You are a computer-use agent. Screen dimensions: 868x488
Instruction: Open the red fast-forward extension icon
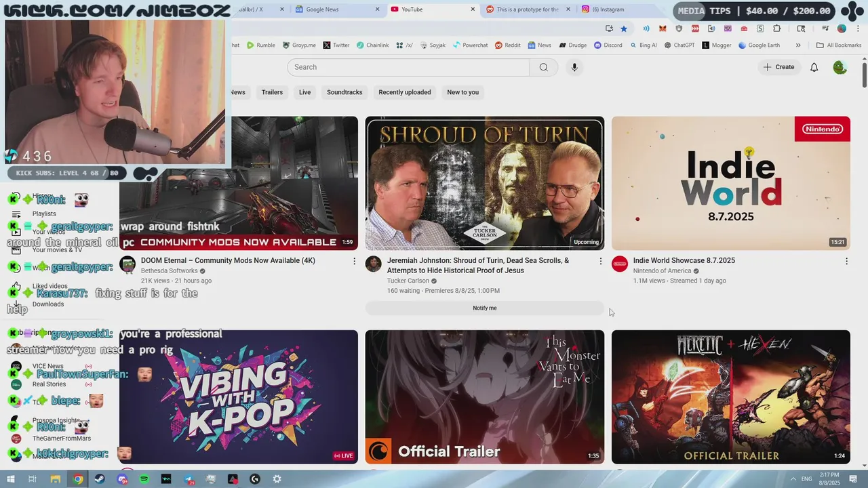pyautogui.click(x=695, y=28)
